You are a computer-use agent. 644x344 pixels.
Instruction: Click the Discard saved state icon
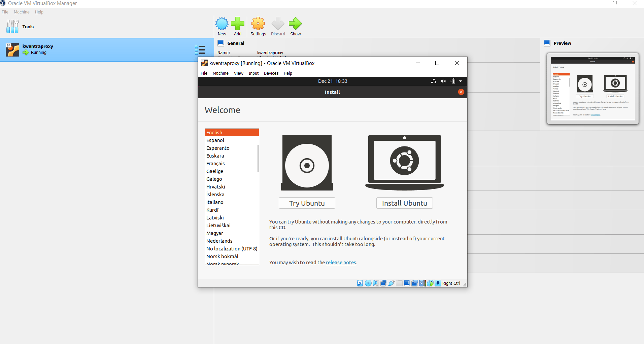coord(278,24)
